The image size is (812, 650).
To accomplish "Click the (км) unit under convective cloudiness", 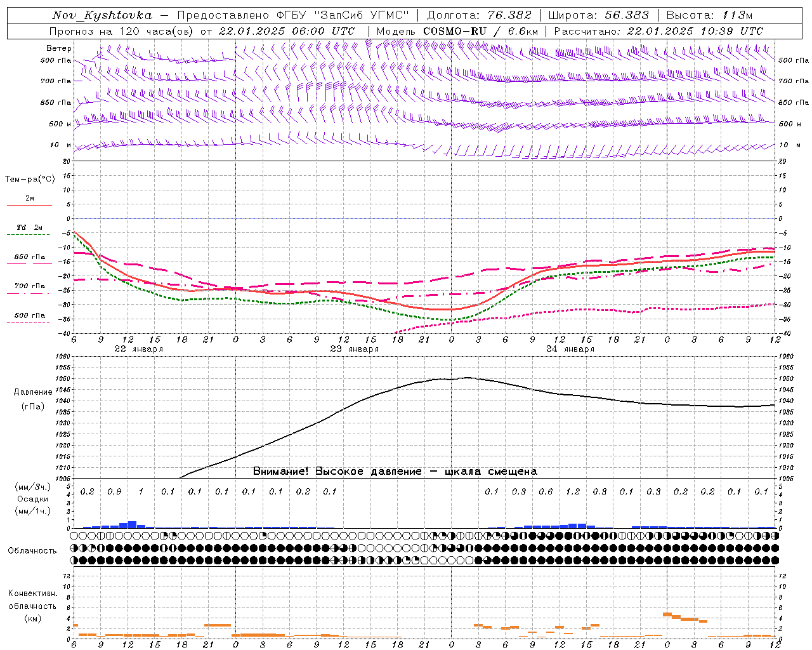I will [33, 618].
